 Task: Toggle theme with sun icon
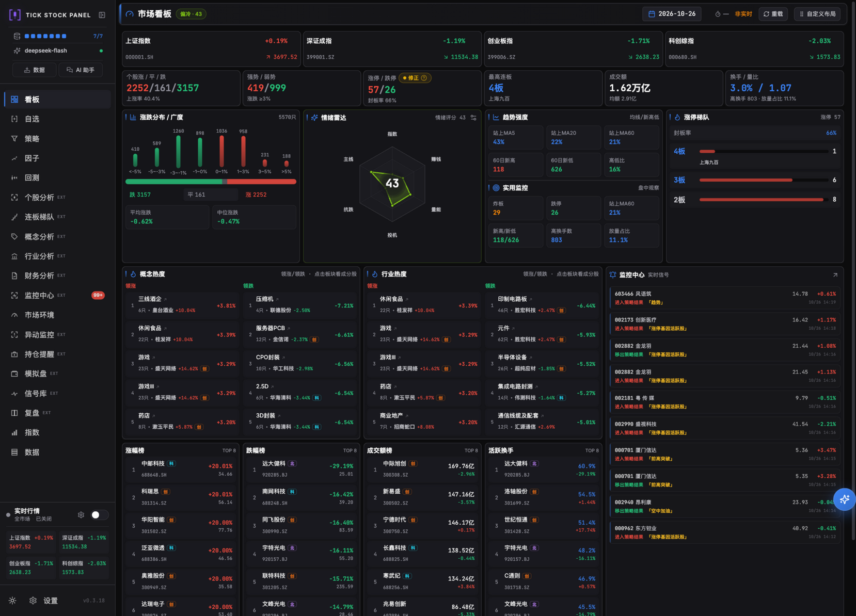[12, 601]
